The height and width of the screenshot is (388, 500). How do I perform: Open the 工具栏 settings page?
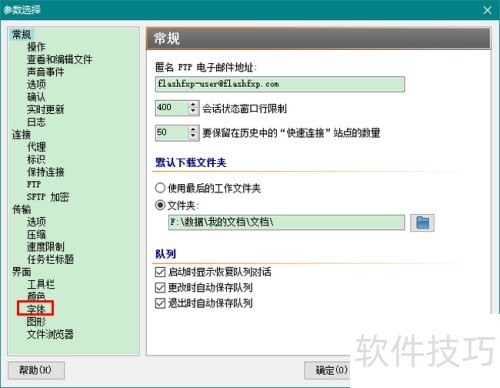41,284
